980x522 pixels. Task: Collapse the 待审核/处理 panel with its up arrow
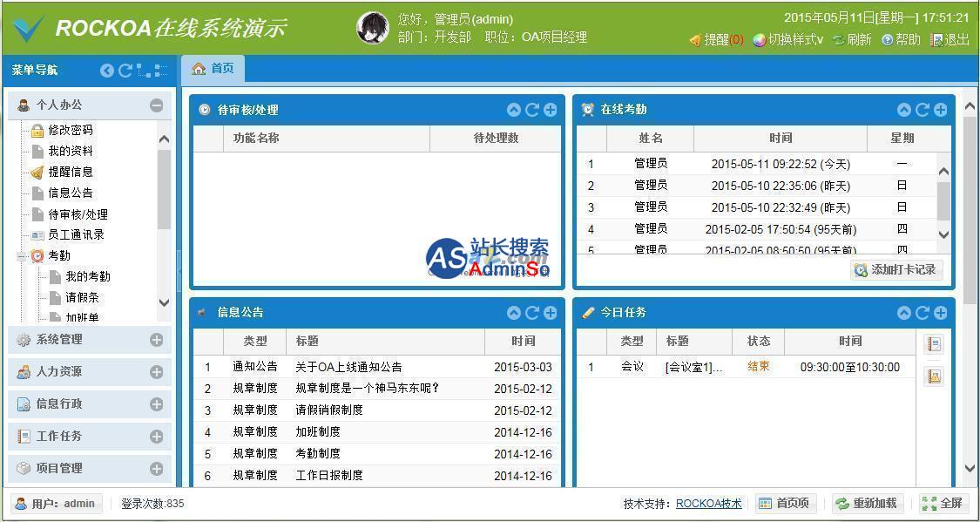click(514, 110)
